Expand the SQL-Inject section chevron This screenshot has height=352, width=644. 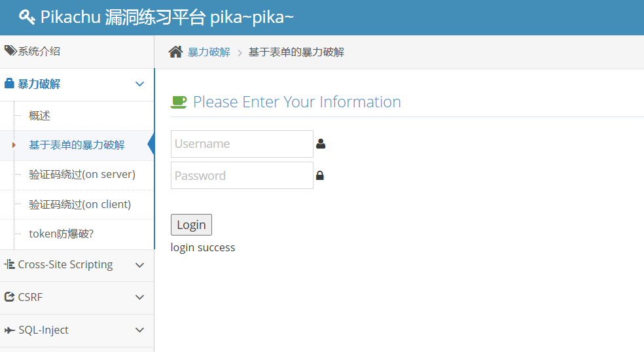tap(139, 330)
